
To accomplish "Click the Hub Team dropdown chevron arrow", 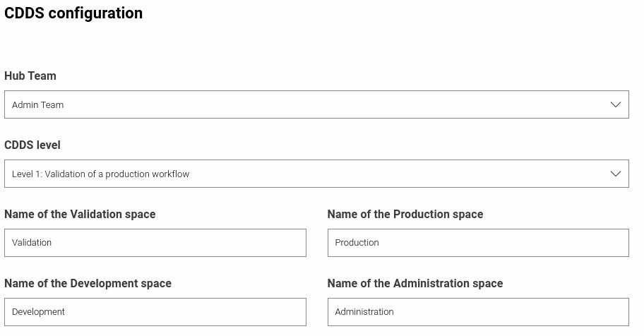I will 615,104.
